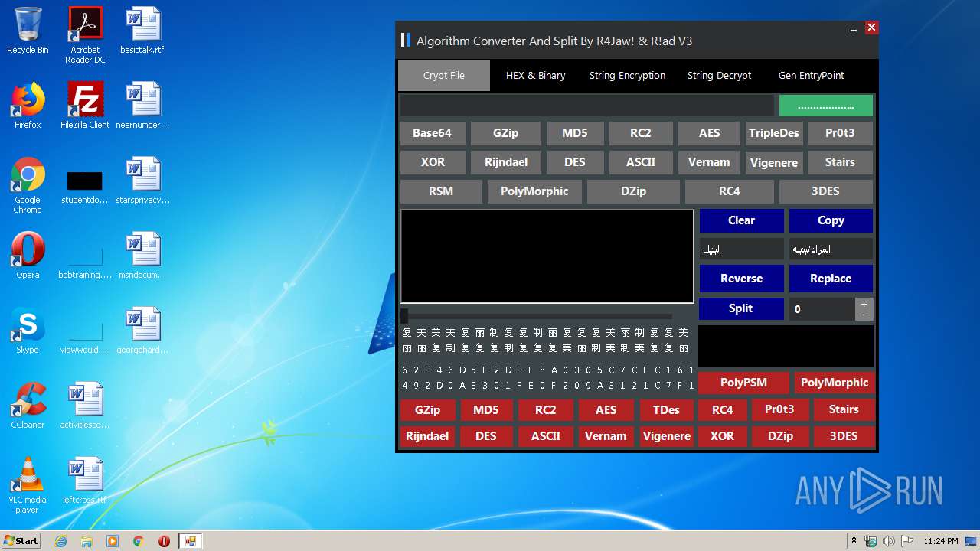Click the Start button
The width and height of the screenshot is (980, 551).
click(21, 541)
